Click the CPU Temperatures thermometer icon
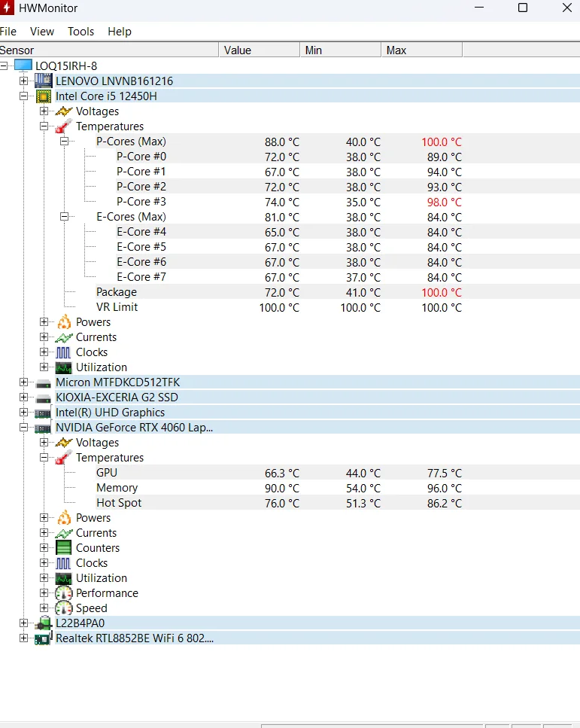Image resolution: width=580 pixels, height=728 pixels. [64, 126]
